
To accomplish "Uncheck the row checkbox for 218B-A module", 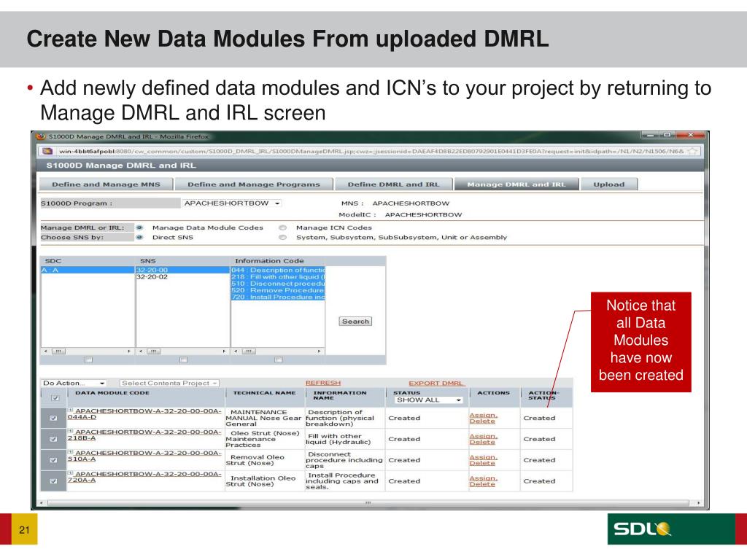I will point(53,439).
